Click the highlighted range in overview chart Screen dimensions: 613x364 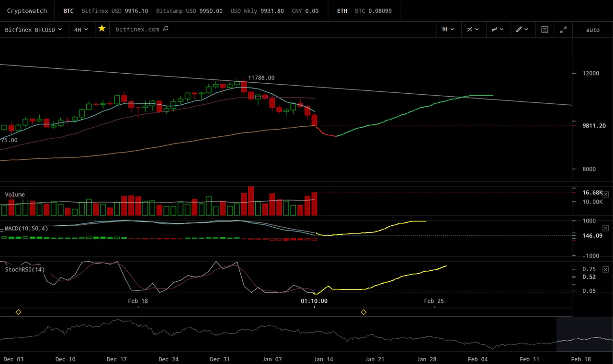tap(584, 334)
